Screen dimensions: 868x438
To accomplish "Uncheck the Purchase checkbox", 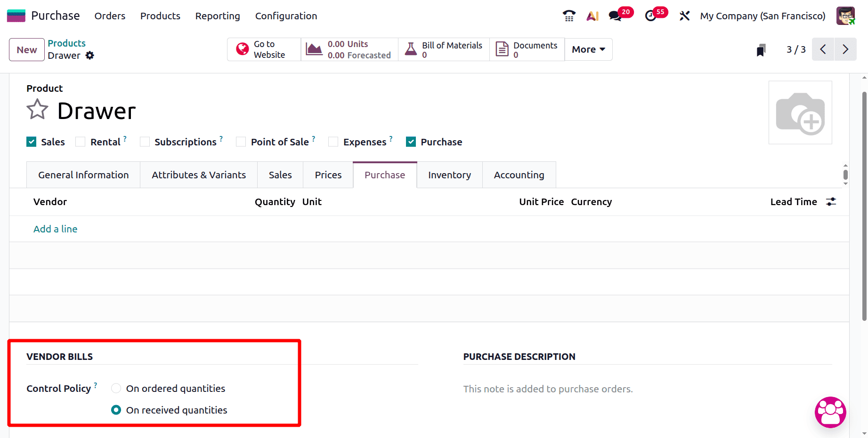I will [x=411, y=141].
